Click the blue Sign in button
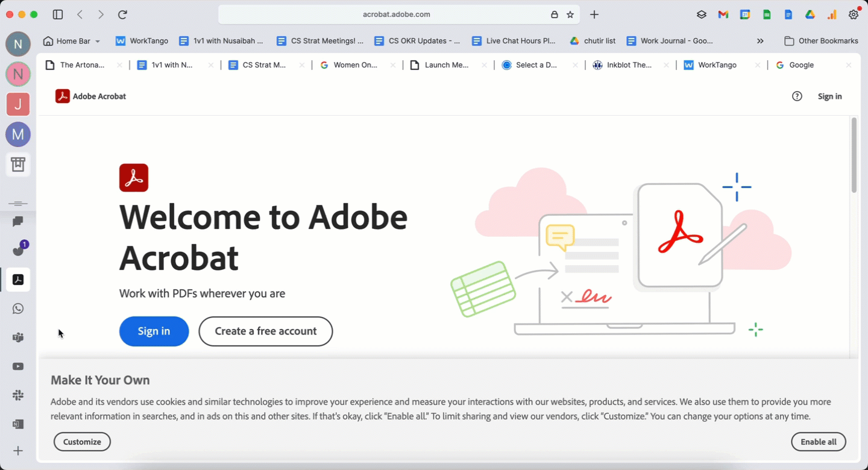Image resolution: width=868 pixels, height=470 pixels. coord(154,331)
